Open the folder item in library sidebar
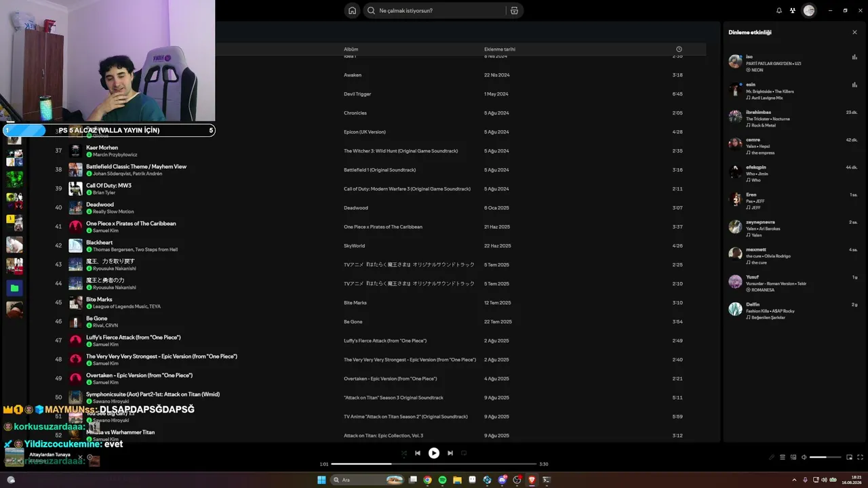 click(14, 288)
